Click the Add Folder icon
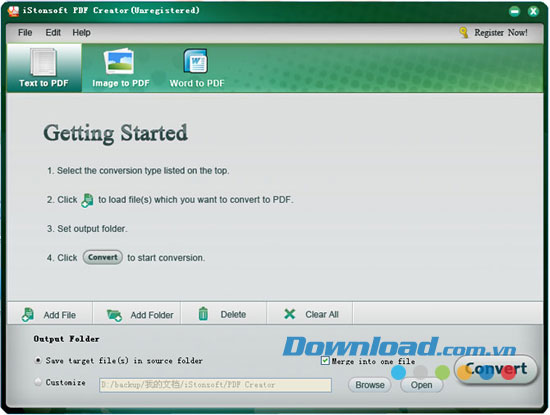This screenshot has width=550, height=415. [114, 315]
